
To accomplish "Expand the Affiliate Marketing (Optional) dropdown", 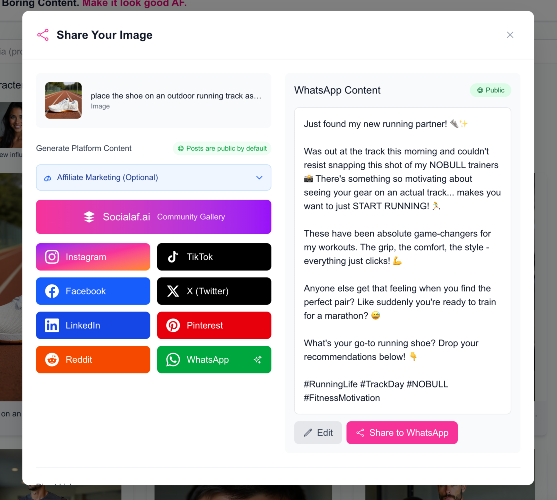I will [x=153, y=177].
